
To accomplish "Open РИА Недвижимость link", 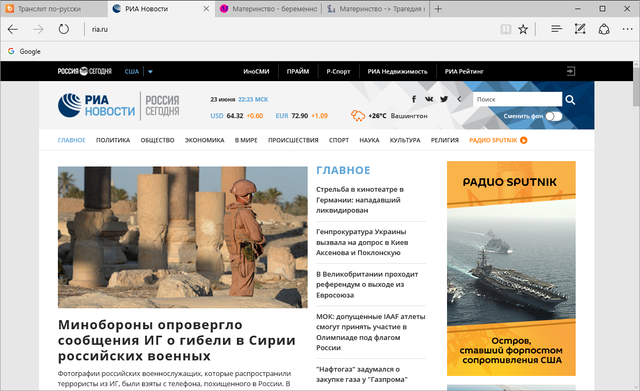I will [x=398, y=71].
